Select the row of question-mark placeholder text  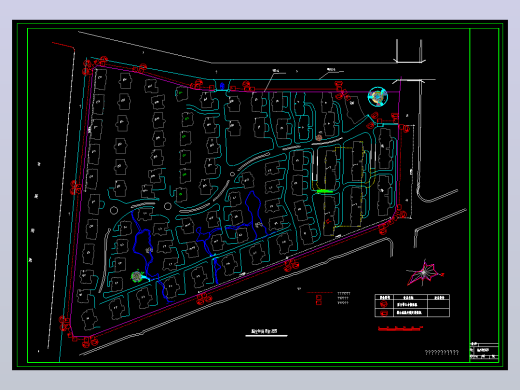442,352
